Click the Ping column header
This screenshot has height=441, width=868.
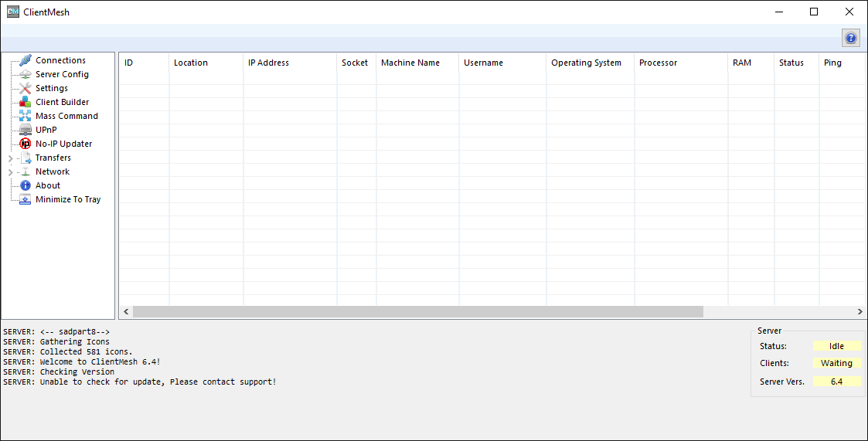click(832, 63)
